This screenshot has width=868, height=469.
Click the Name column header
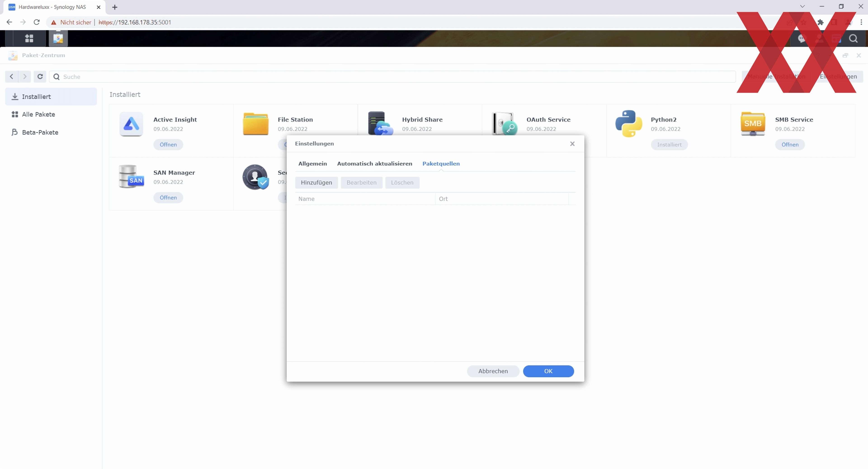tap(365, 199)
